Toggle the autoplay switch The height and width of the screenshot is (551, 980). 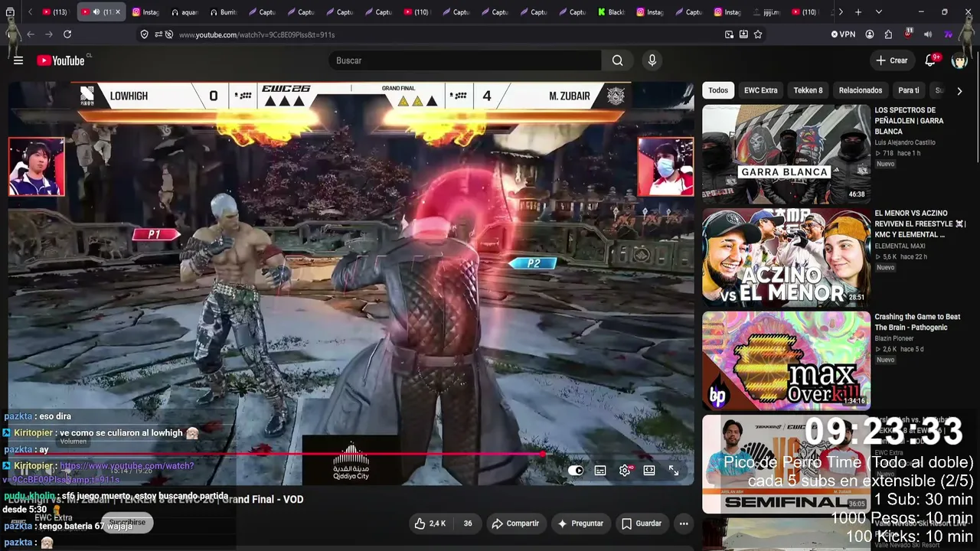pos(576,471)
